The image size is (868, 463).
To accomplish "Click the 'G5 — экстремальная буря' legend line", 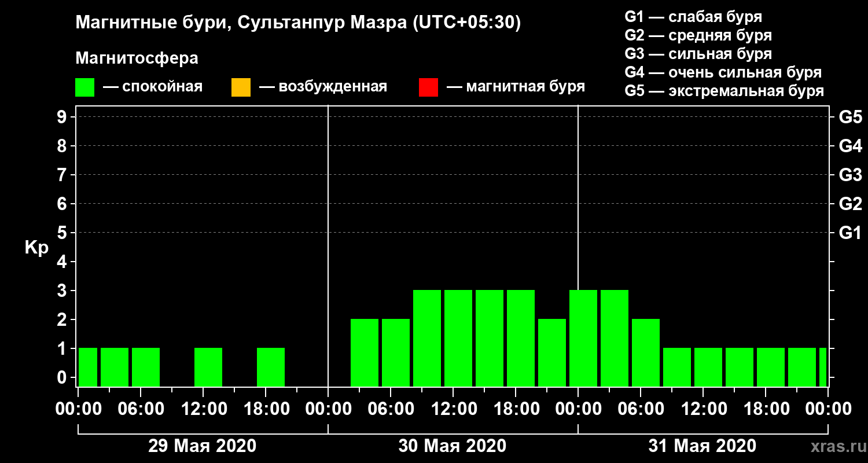I will tap(724, 91).
